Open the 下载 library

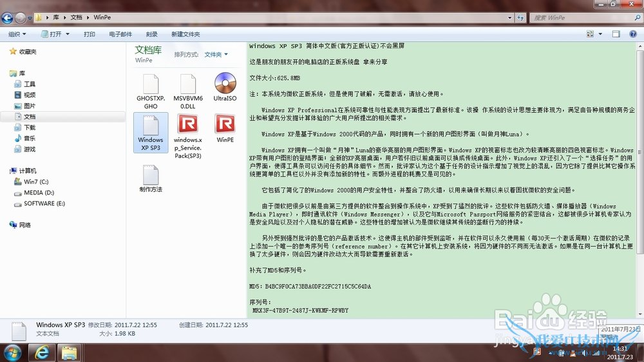tap(24, 128)
